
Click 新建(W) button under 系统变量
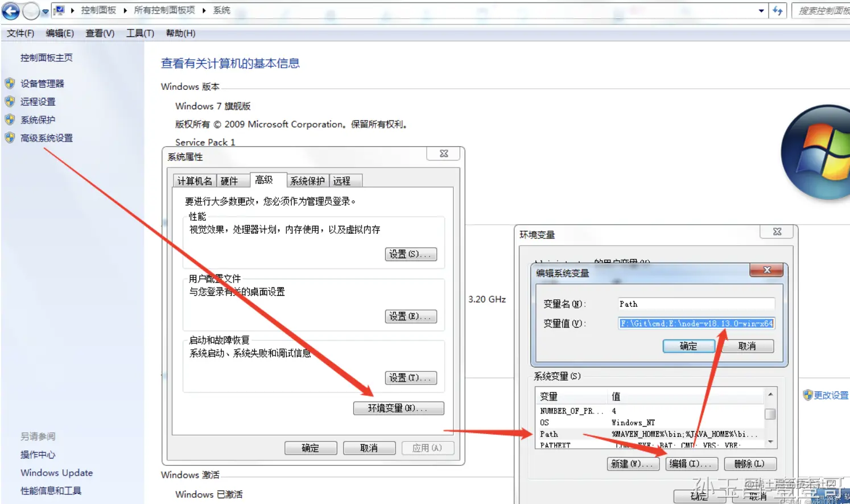pyautogui.click(x=633, y=464)
